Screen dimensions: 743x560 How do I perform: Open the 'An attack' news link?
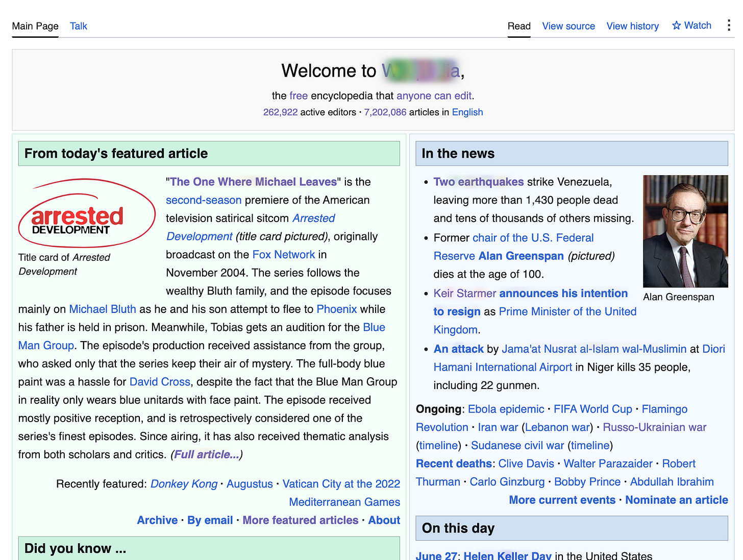pos(459,349)
